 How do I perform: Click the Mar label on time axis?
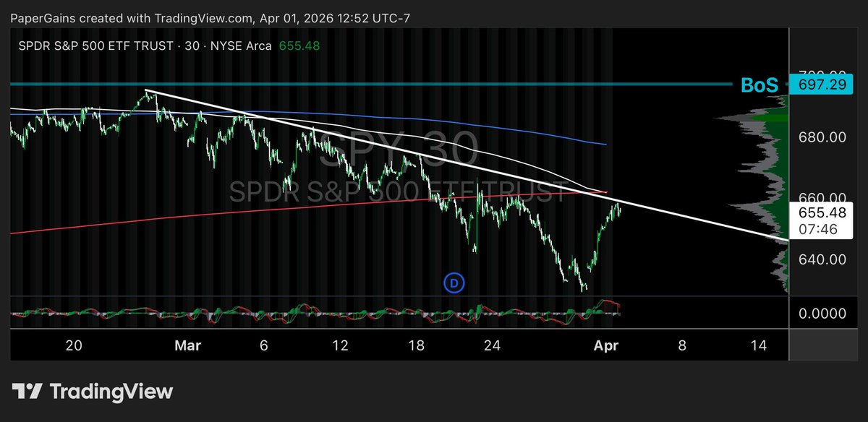click(187, 346)
